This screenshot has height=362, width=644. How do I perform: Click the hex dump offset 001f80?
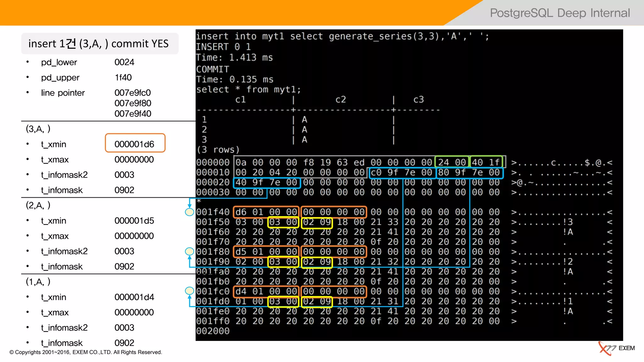[x=213, y=252]
